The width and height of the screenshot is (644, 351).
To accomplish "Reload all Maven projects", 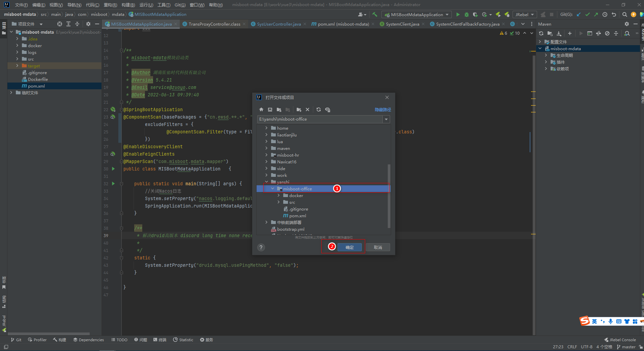I will pos(541,33).
